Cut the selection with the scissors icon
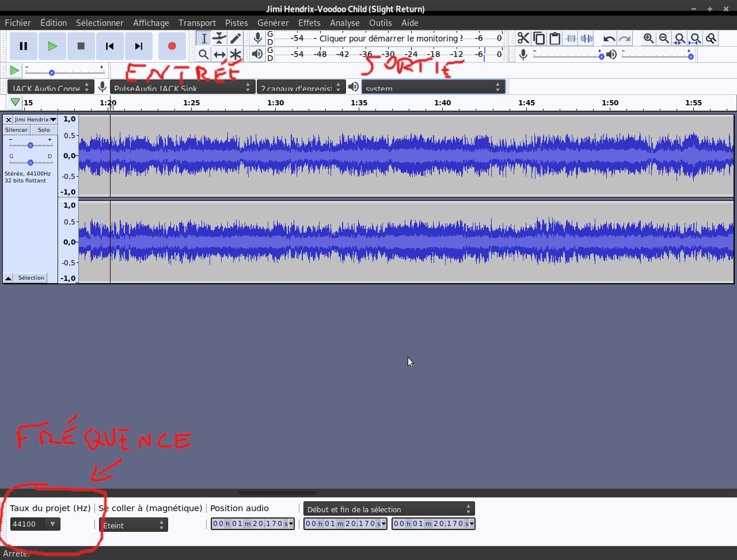Image resolution: width=737 pixels, height=560 pixels. 523,39
